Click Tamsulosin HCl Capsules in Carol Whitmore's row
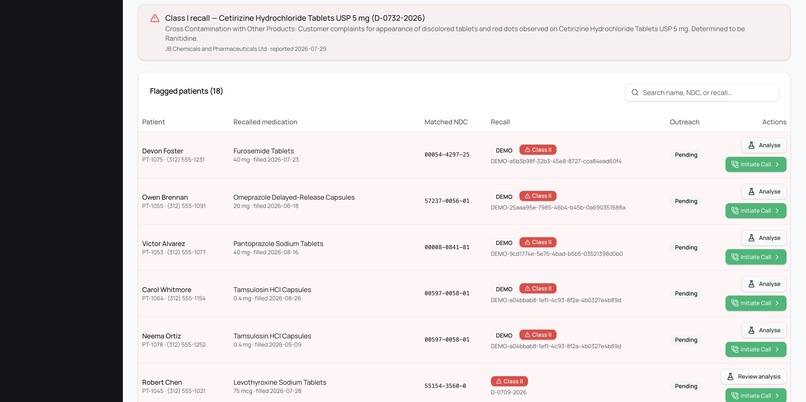Screen dimensions: 806x402 pyautogui.click(x=272, y=290)
